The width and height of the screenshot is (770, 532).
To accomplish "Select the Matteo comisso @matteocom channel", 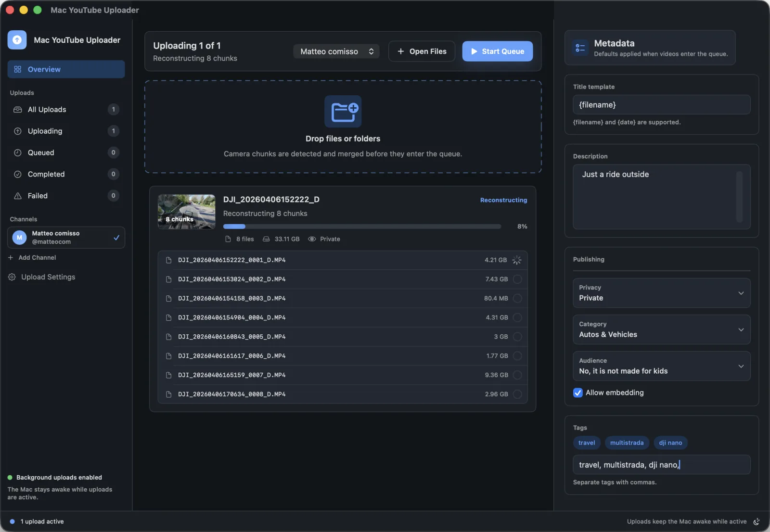I will (x=66, y=238).
